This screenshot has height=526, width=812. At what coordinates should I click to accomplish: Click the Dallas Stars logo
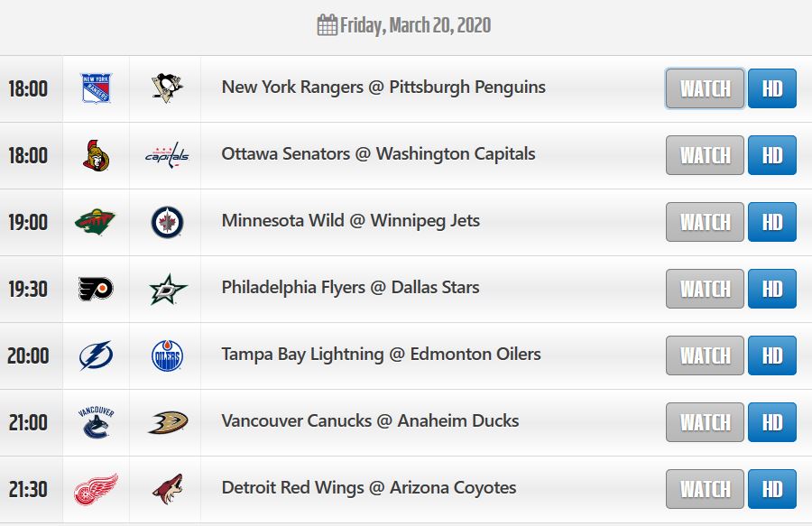click(168, 289)
